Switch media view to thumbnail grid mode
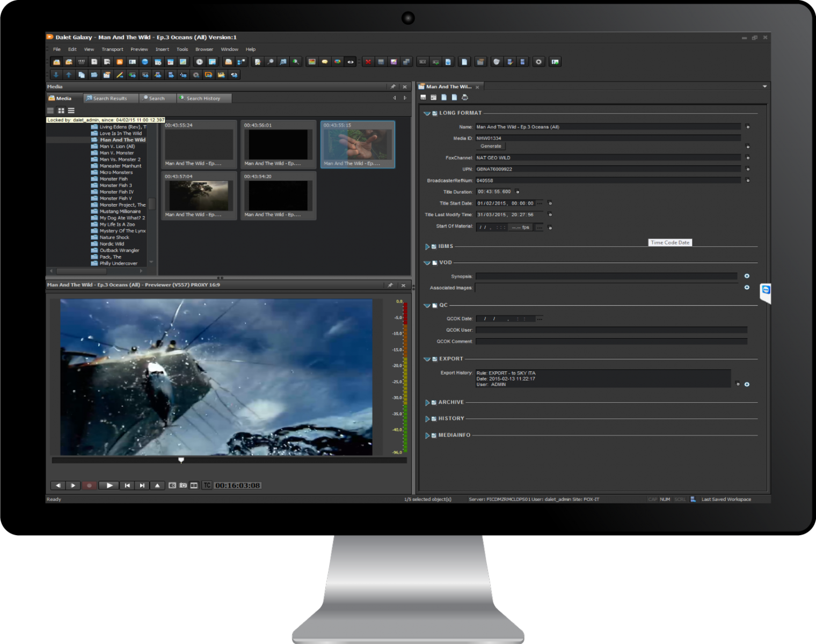The width and height of the screenshot is (816, 644). click(61, 111)
